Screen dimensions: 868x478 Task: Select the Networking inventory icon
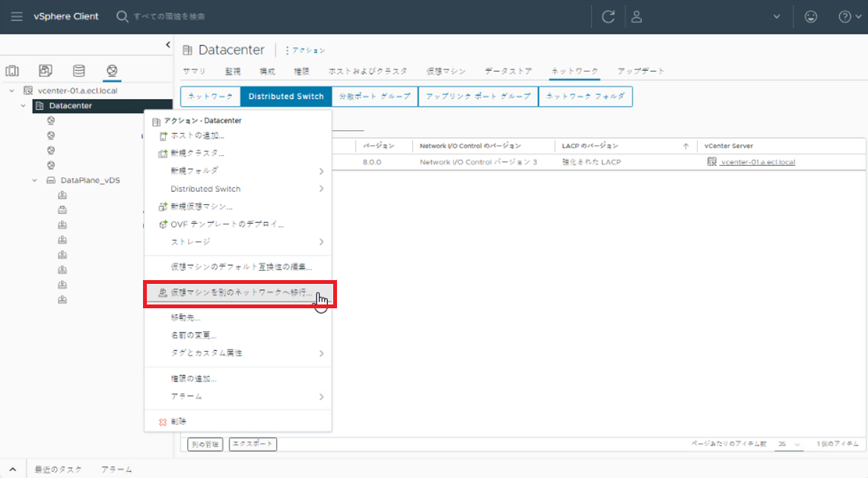click(112, 71)
